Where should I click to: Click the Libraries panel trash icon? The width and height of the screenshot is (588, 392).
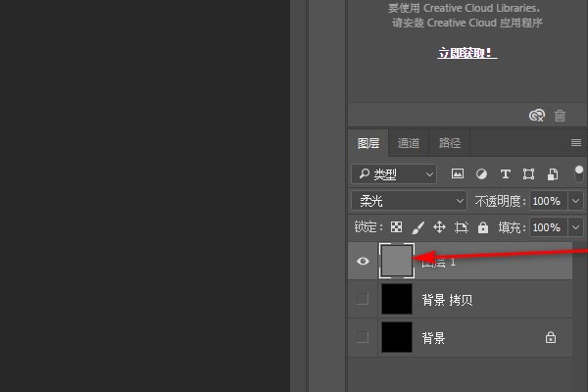click(560, 116)
